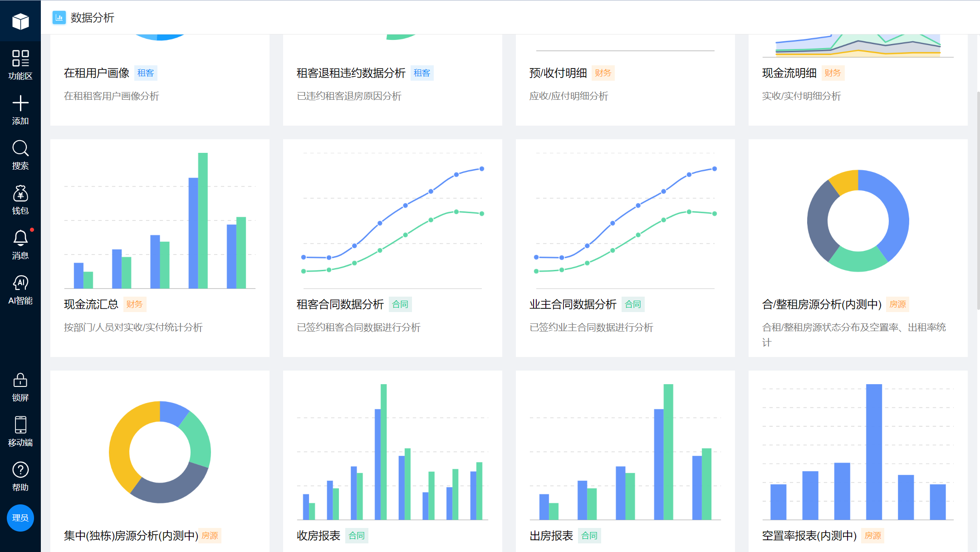The height and width of the screenshot is (552, 980).
Task: Open the 出房报表 title
Action: (x=551, y=536)
